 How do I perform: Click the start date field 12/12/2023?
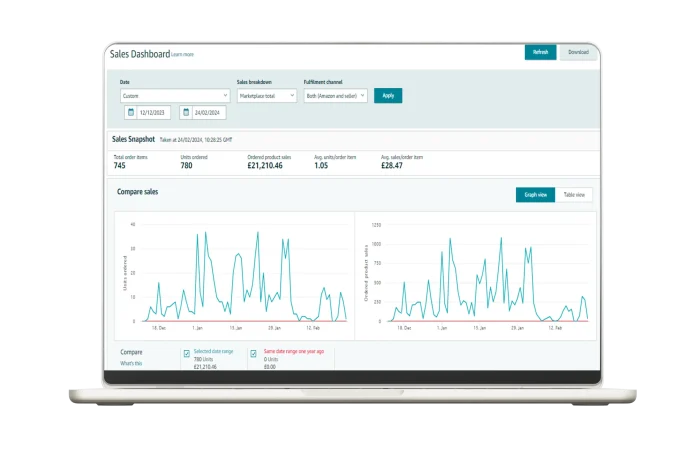tap(156, 113)
